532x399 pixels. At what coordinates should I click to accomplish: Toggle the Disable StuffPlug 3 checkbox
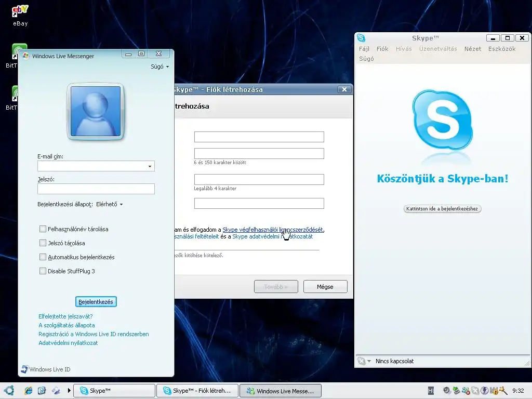point(43,271)
